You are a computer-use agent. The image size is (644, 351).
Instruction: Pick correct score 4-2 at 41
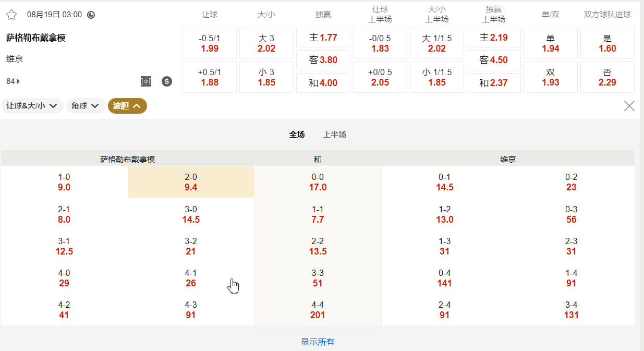tap(64, 310)
